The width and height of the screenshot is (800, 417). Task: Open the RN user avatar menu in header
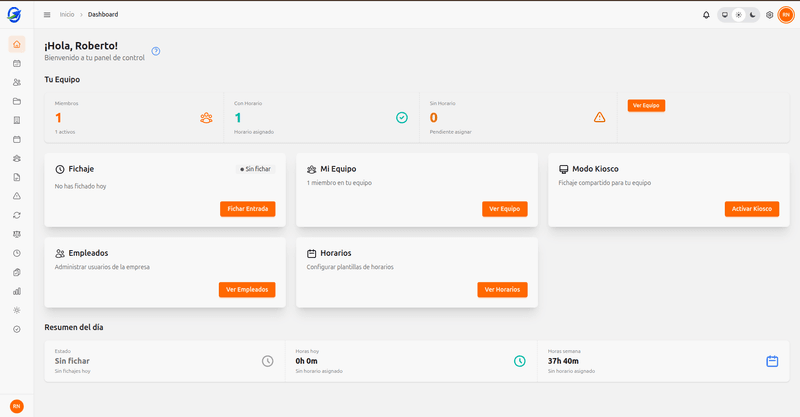786,15
